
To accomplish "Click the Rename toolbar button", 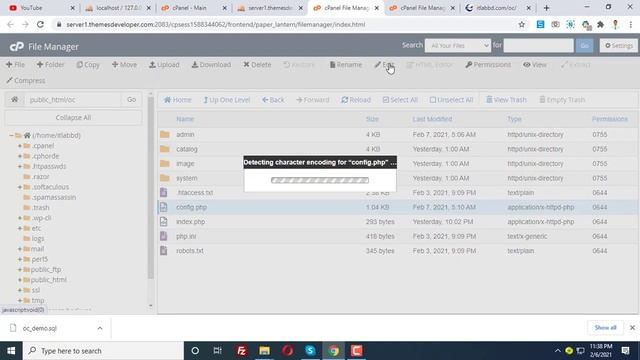I will pos(346,64).
